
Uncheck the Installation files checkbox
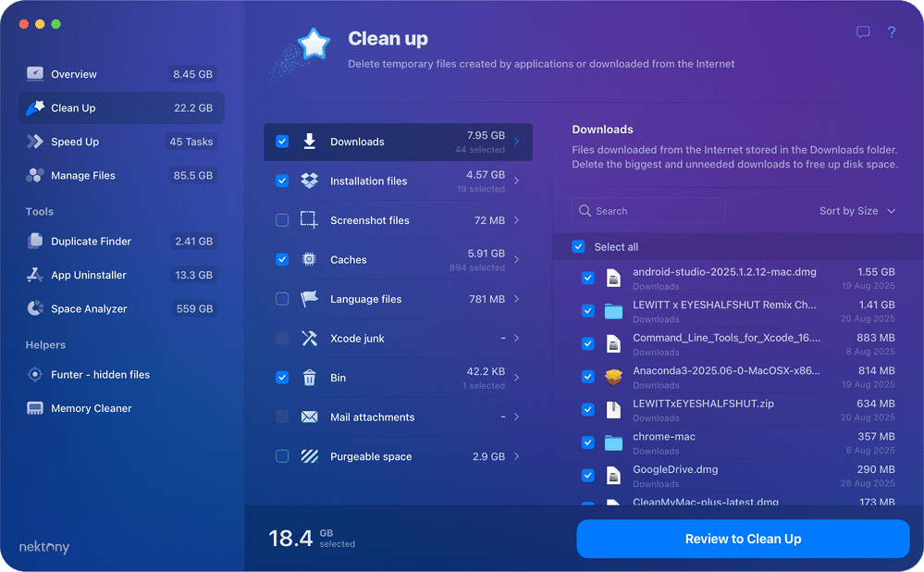coord(282,181)
